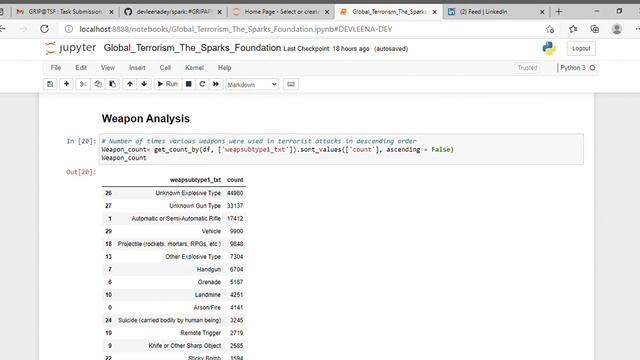Open the Edit menu
640x360 pixels.
pos(81,68)
